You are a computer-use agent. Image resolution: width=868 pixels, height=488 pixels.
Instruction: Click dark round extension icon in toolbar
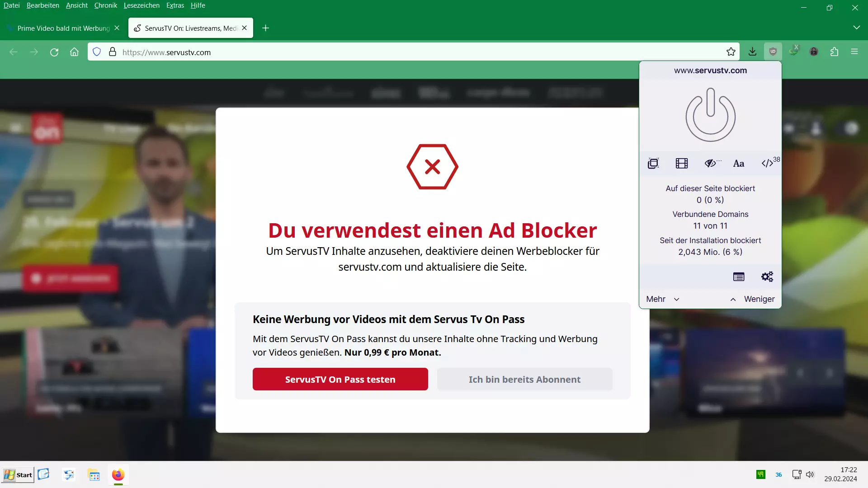click(814, 52)
